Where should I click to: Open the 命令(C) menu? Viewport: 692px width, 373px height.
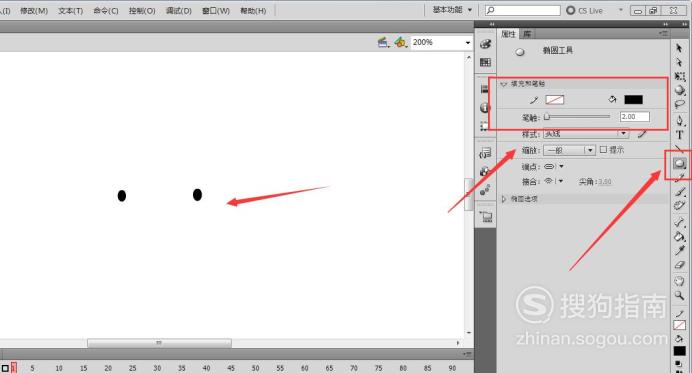(106, 11)
